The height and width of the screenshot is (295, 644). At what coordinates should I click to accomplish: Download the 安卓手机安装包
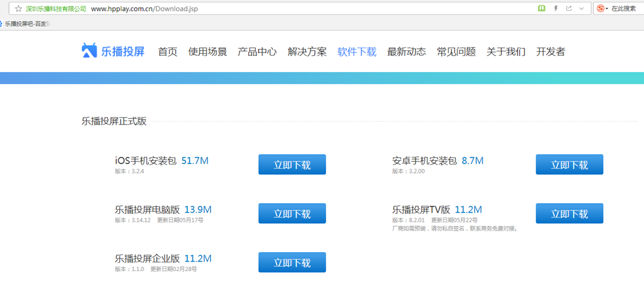[x=569, y=164]
